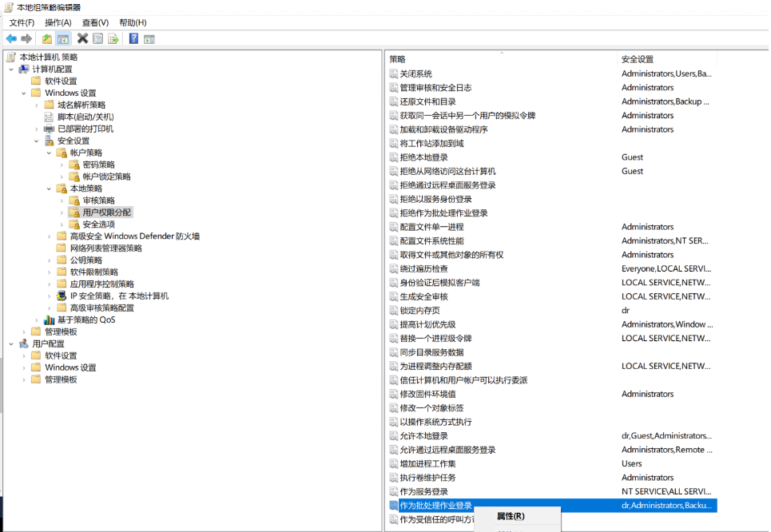Select 安全选项 in the tree
The image size is (771, 532).
(98, 224)
